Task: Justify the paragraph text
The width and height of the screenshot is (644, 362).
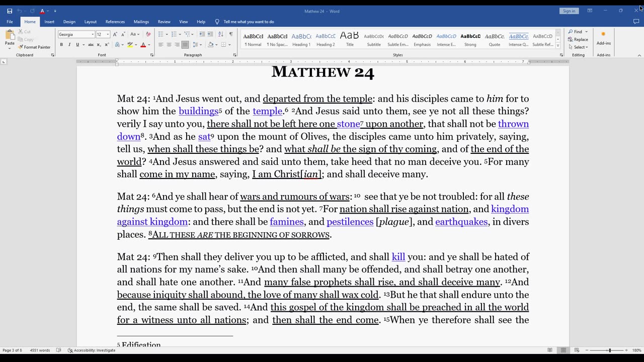Action: [x=185, y=45]
